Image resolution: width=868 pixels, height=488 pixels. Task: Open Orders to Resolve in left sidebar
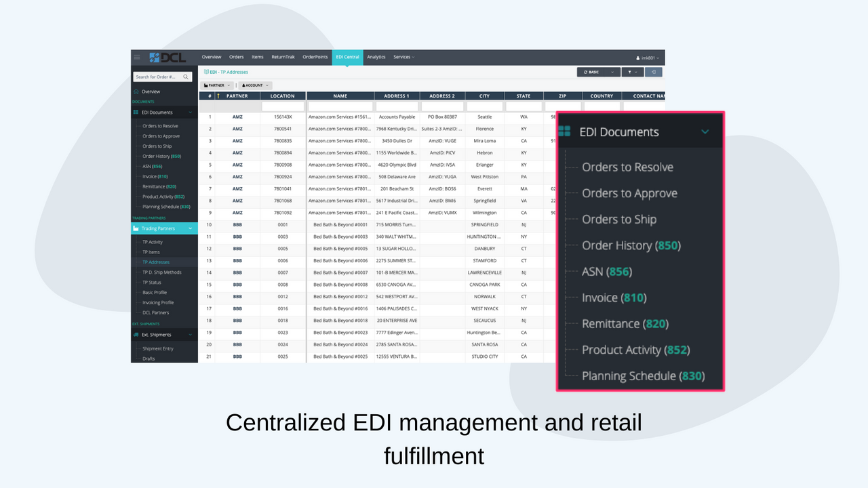pos(160,126)
